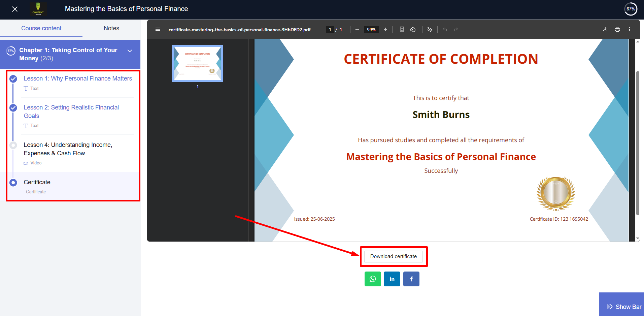
Task: Click the Text label under Lesson 1
Action: (x=34, y=88)
